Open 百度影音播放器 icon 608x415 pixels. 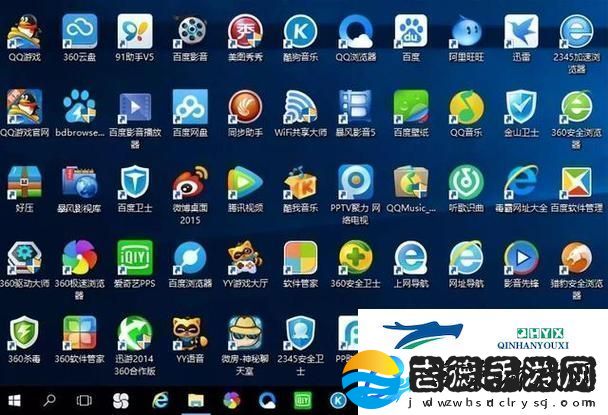click(135, 107)
